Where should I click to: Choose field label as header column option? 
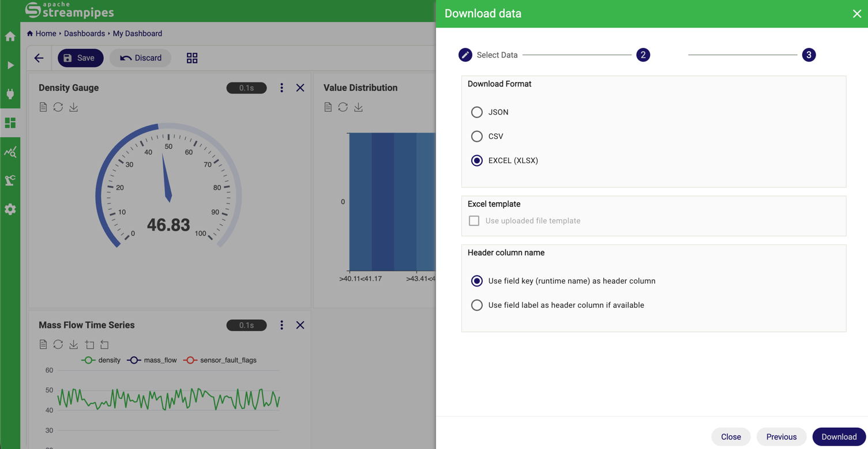(477, 305)
